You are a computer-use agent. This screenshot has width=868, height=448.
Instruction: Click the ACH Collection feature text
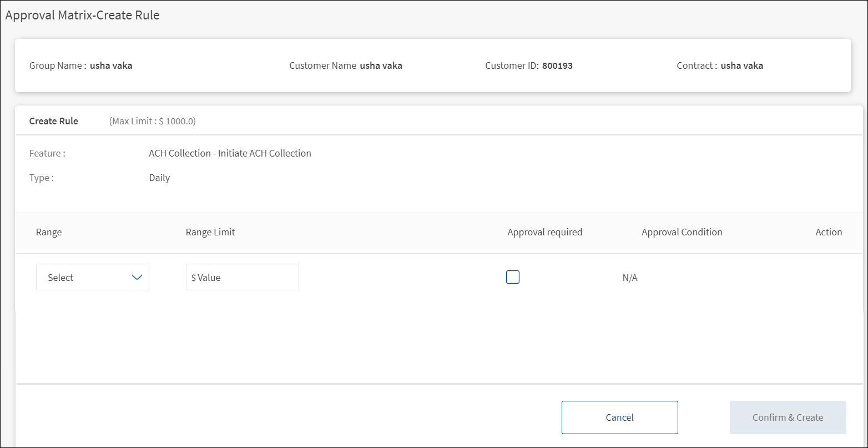coord(230,153)
